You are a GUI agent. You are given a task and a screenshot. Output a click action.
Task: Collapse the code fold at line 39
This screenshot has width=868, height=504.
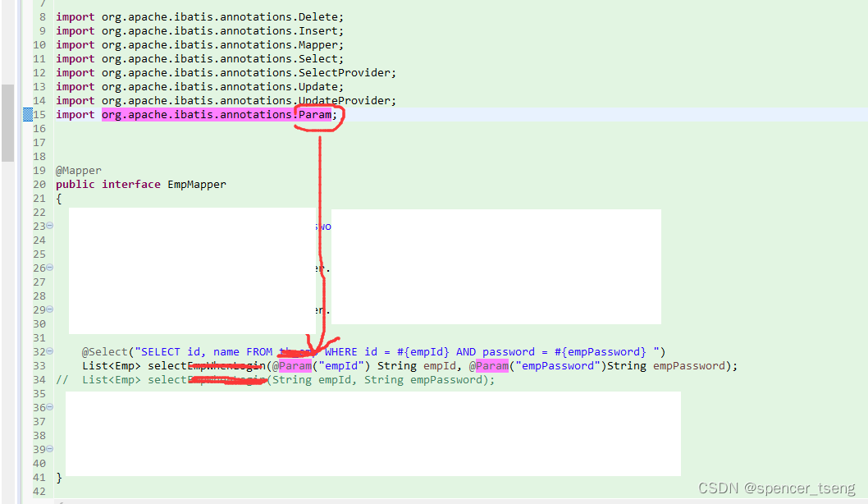(48, 449)
